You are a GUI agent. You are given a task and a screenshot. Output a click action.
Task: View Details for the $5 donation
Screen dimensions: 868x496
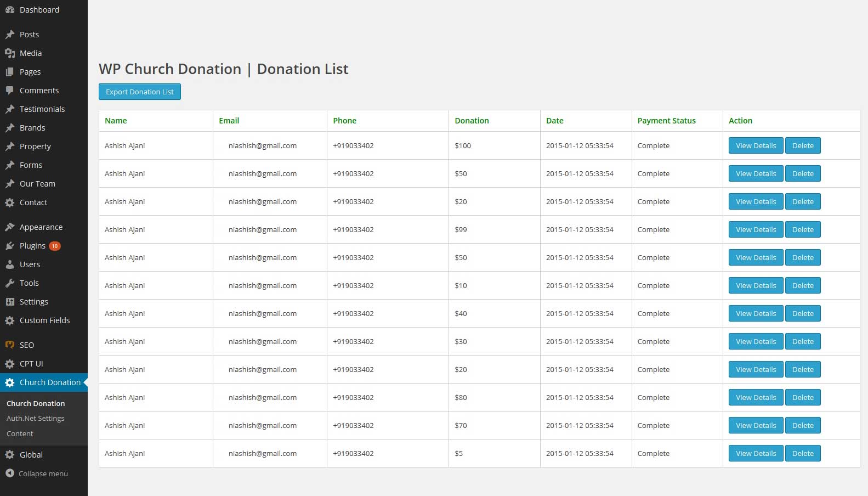coord(756,453)
